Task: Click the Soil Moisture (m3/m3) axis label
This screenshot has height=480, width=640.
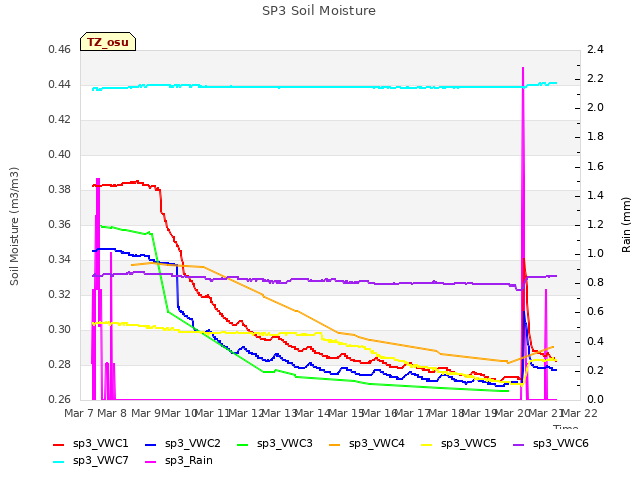Action: pyautogui.click(x=14, y=226)
